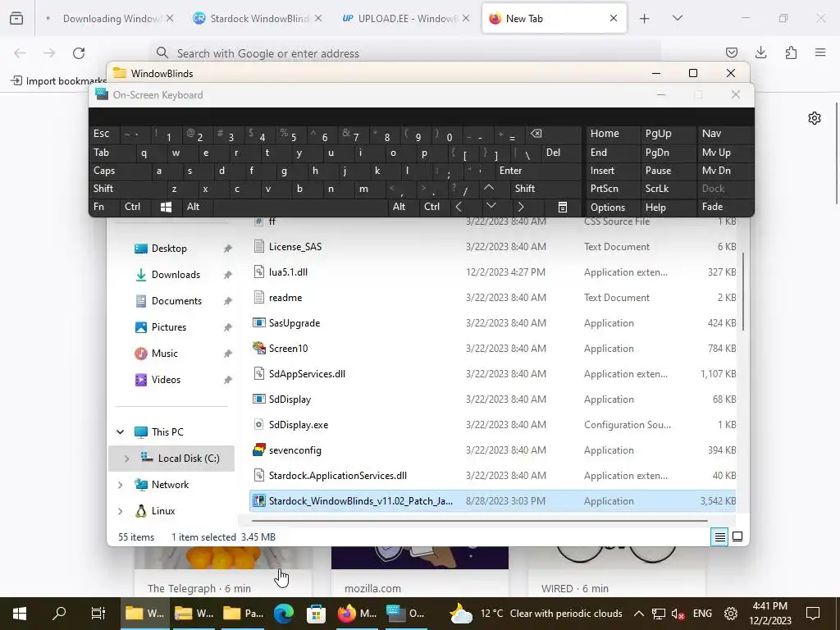Switch to the Stardock WindowBlinds tab
The width and height of the screenshot is (840, 630).
coord(258,18)
